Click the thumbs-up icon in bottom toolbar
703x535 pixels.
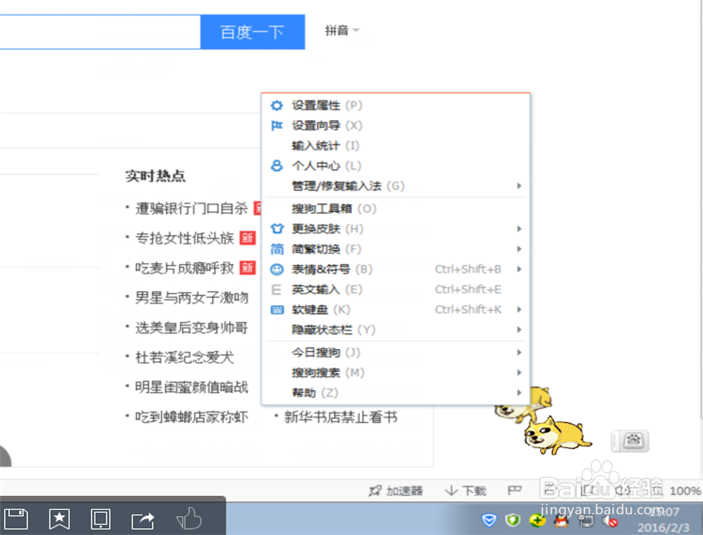[x=189, y=519]
